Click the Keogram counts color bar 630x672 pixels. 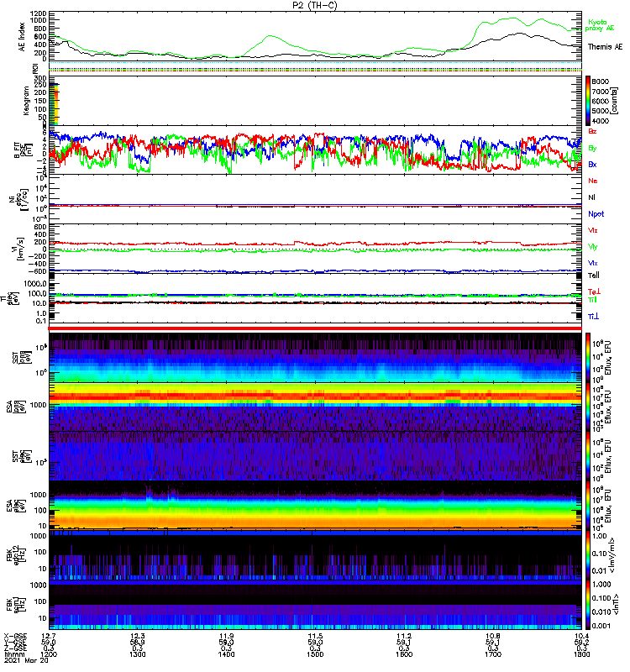588,101
